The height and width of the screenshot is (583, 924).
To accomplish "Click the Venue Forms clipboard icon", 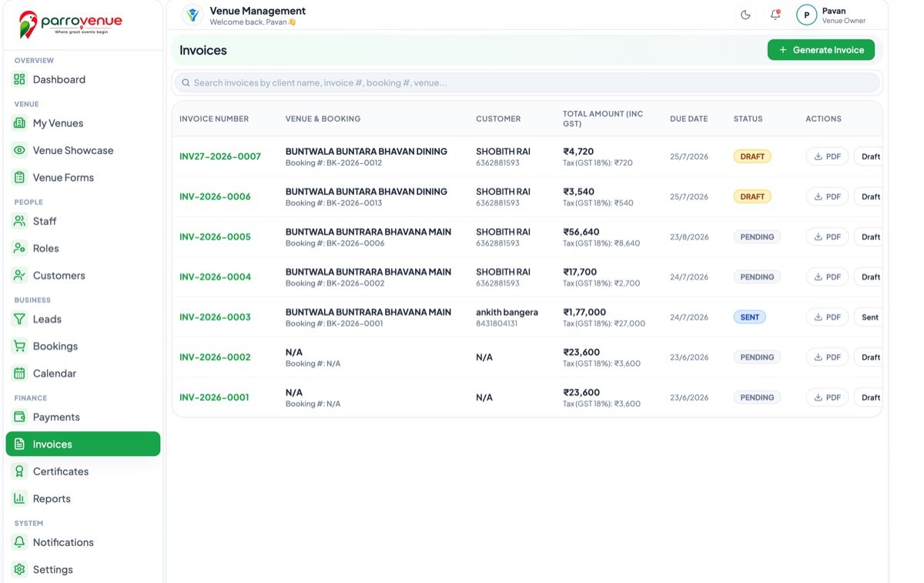I will click(20, 177).
